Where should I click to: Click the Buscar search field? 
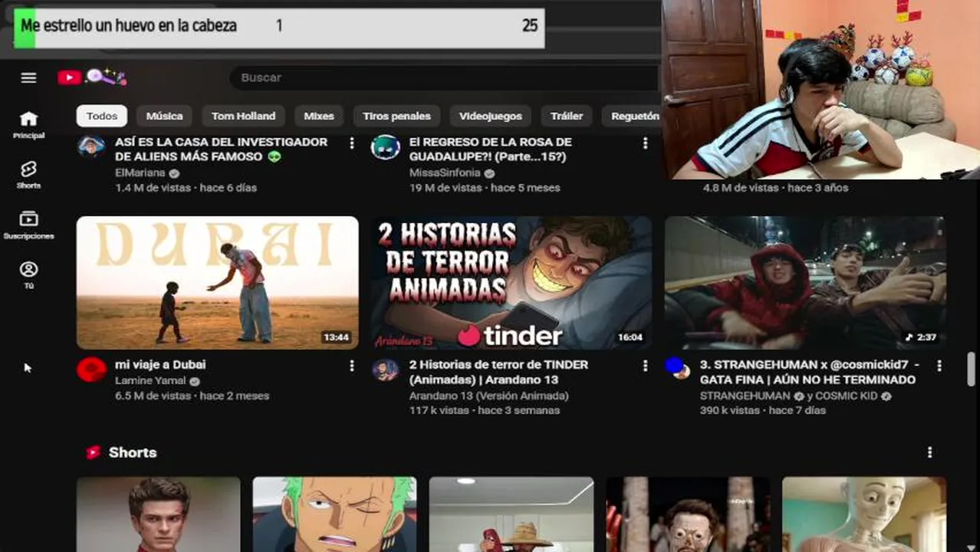tap(445, 77)
